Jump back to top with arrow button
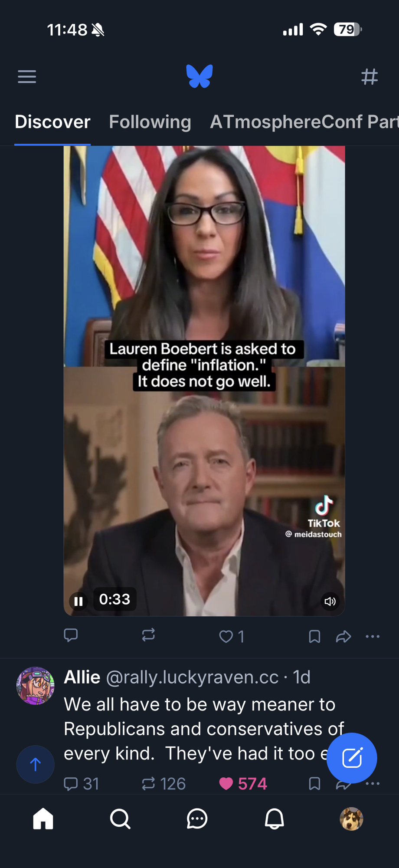Screen dimensions: 399x868 point(35,764)
